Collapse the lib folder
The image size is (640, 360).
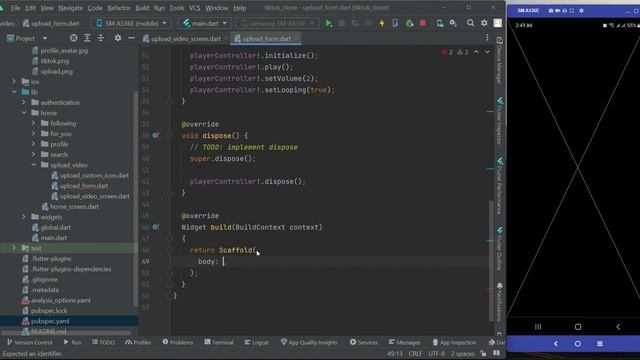14,92
